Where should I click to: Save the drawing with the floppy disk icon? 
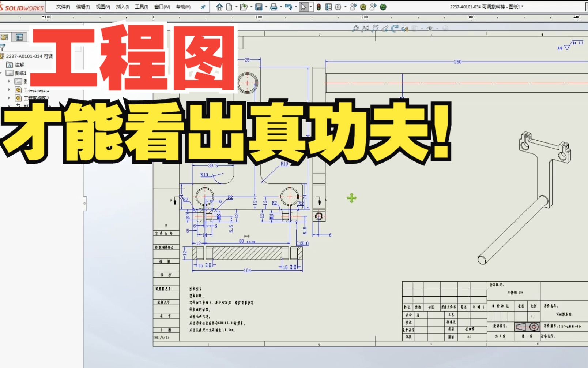point(259,7)
